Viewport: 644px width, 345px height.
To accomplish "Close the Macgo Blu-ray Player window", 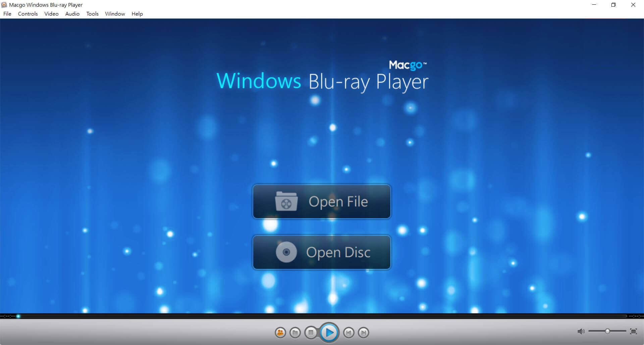I will coord(633,5).
